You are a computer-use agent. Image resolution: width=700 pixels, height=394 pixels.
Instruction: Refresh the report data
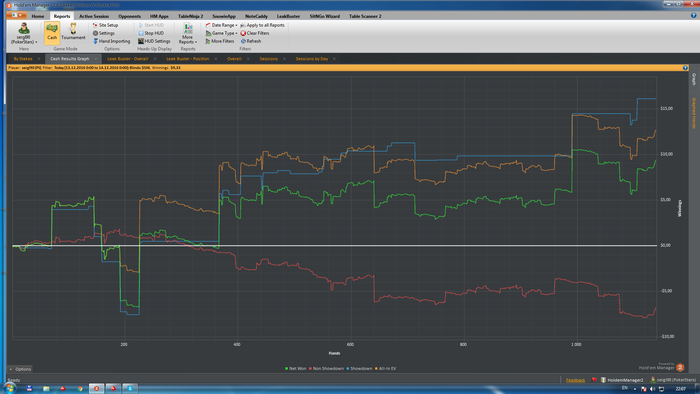point(251,41)
